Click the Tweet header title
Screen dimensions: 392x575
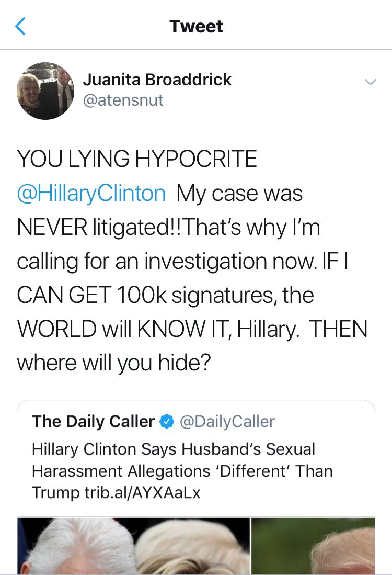pyautogui.click(x=196, y=26)
